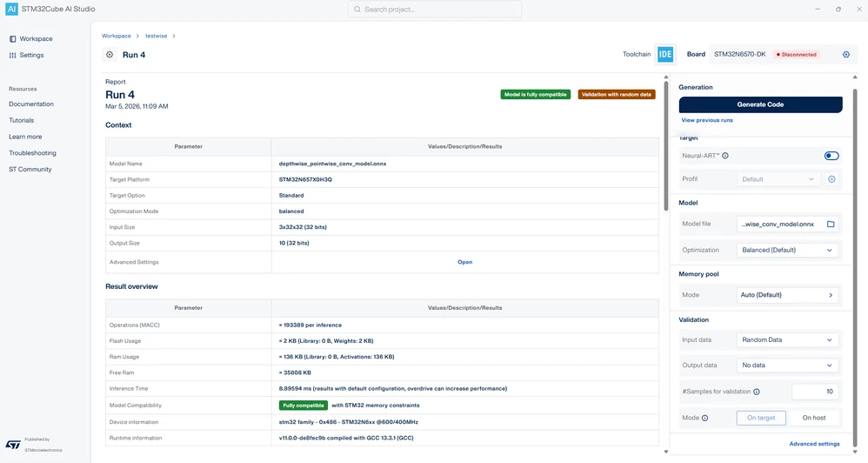Open the Output data No data dropdown
The image size is (868, 463).
pos(786,366)
